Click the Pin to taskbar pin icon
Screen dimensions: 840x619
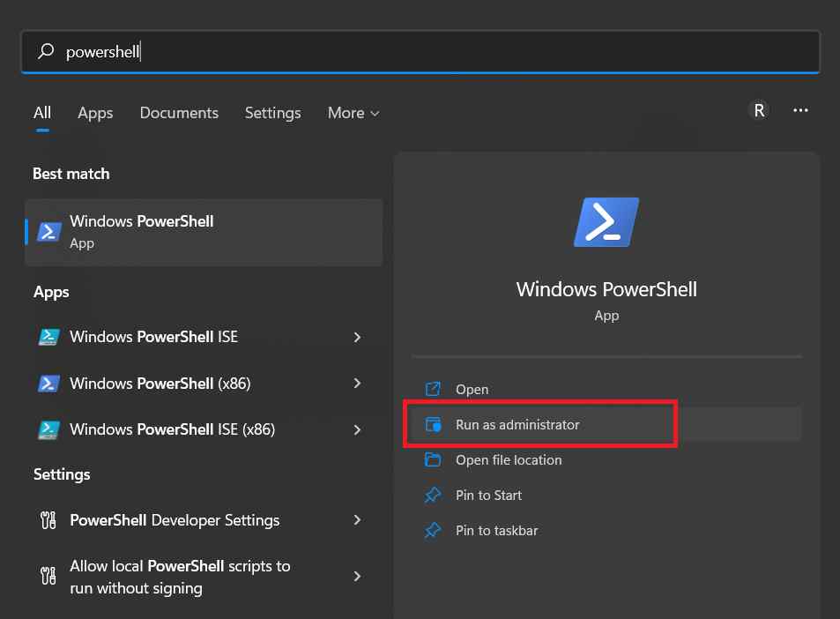pyautogui.click(x=433, y=531)
